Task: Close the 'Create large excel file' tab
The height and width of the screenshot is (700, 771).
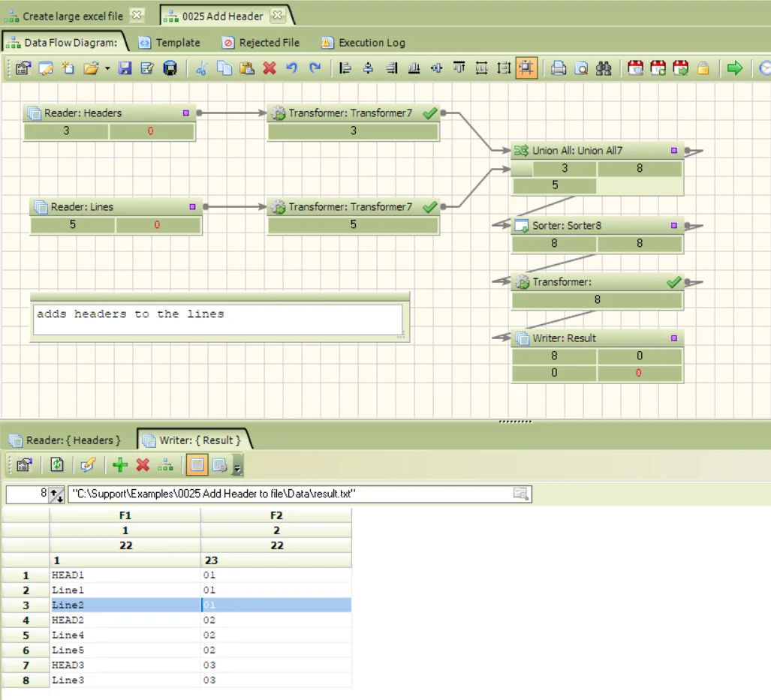Action: tap(137, 15)
